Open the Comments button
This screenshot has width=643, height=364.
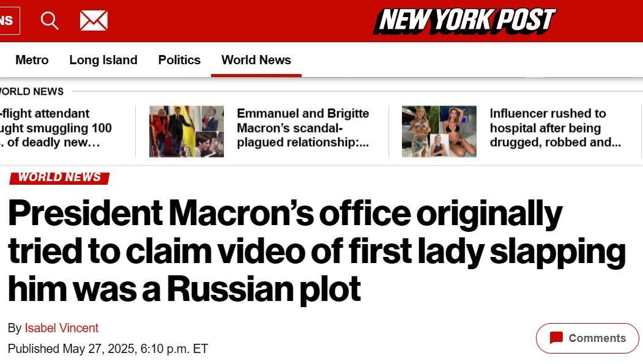(587, 338)
